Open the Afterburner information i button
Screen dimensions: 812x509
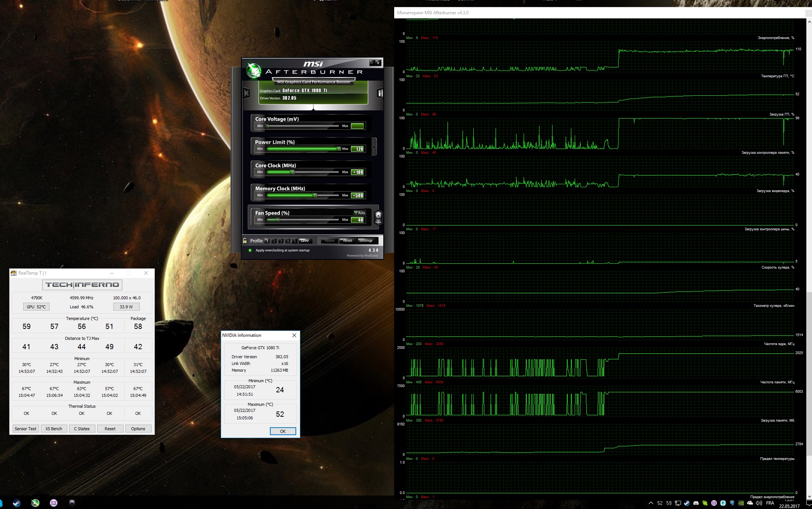click(380, 93)
